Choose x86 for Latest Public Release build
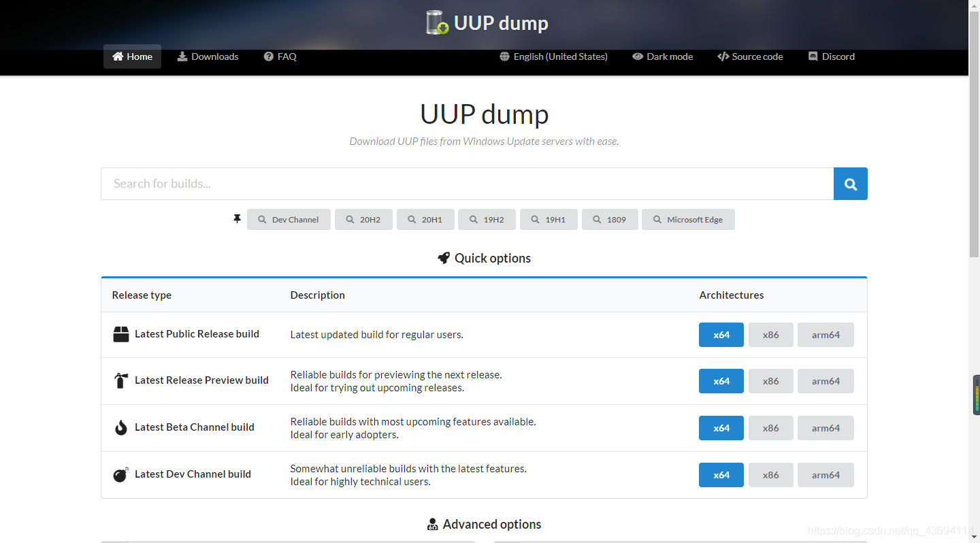 (771, 335)
